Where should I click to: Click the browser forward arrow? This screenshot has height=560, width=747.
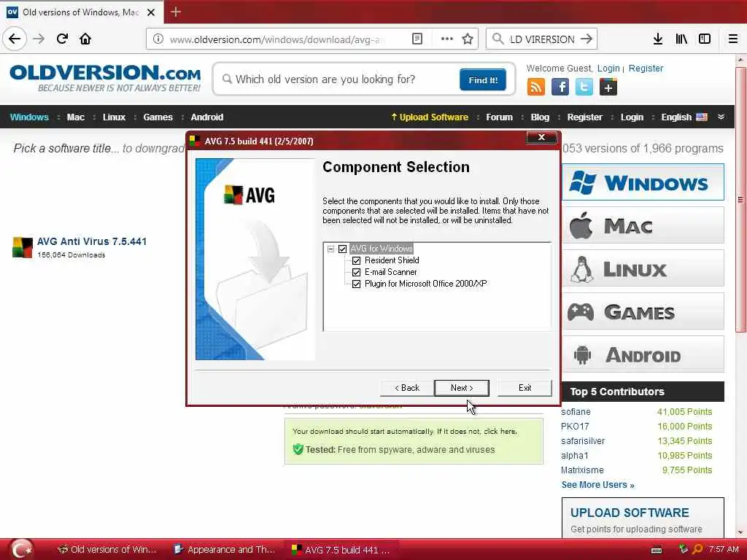coord(39,39)
